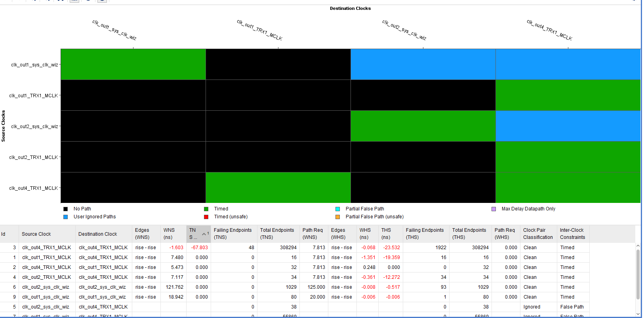Click Ignored classification in row 5
The height and width of the screenshot is (318, 644).
[x=532, y=307]
